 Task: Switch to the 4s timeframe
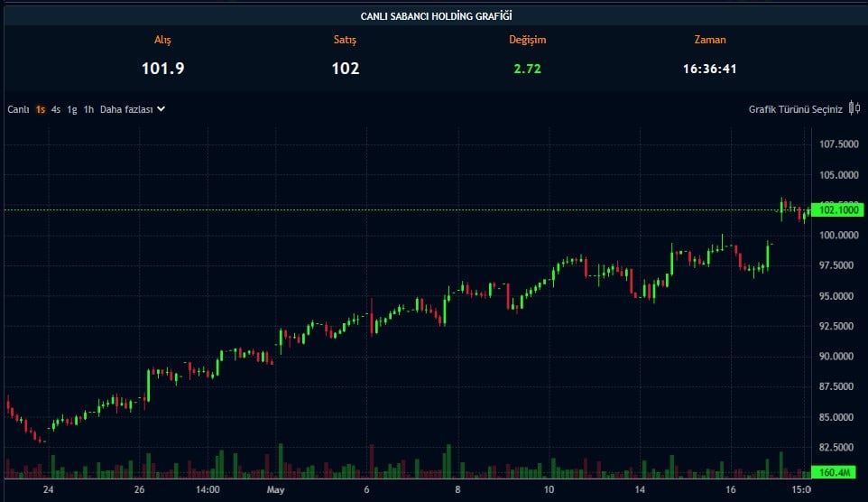(56, 109)
